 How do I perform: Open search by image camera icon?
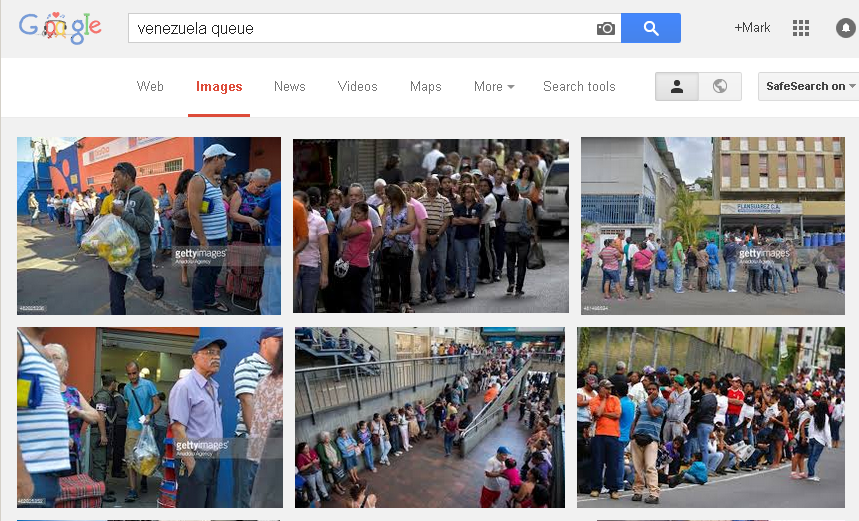coord(605,28)
